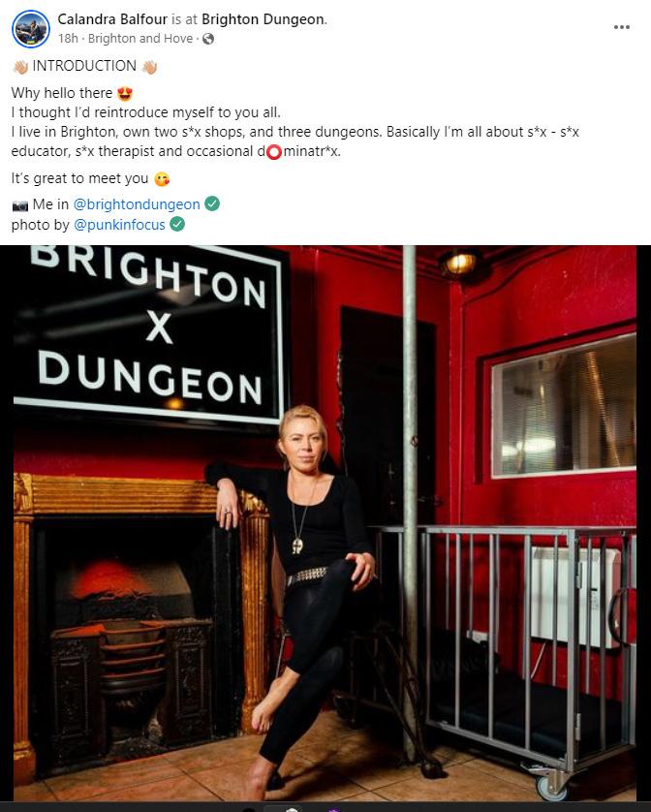Click the kissing face emoji
The height and width of the screenshot is (812, 651).
(162, 179)
